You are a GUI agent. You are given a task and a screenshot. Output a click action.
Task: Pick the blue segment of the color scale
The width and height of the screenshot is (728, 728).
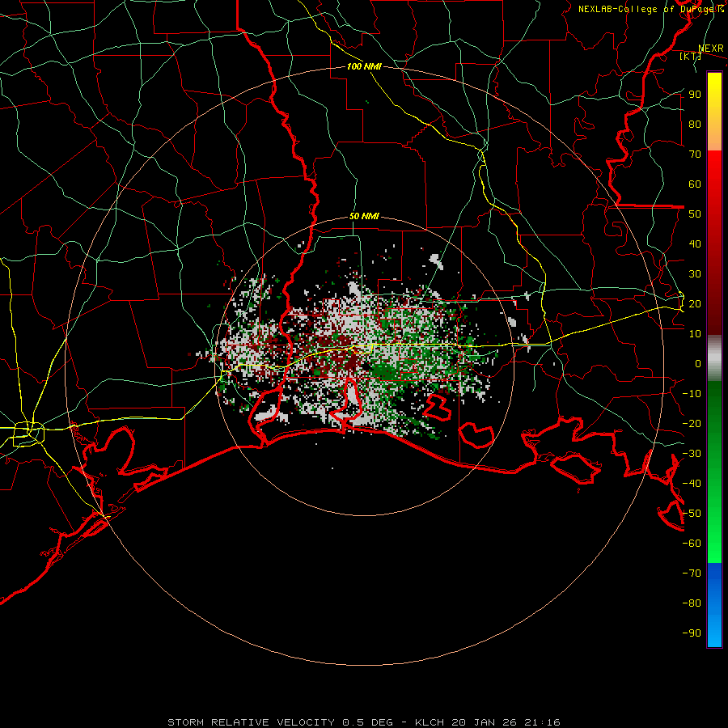pyautogui.click(x=714, y=605)
